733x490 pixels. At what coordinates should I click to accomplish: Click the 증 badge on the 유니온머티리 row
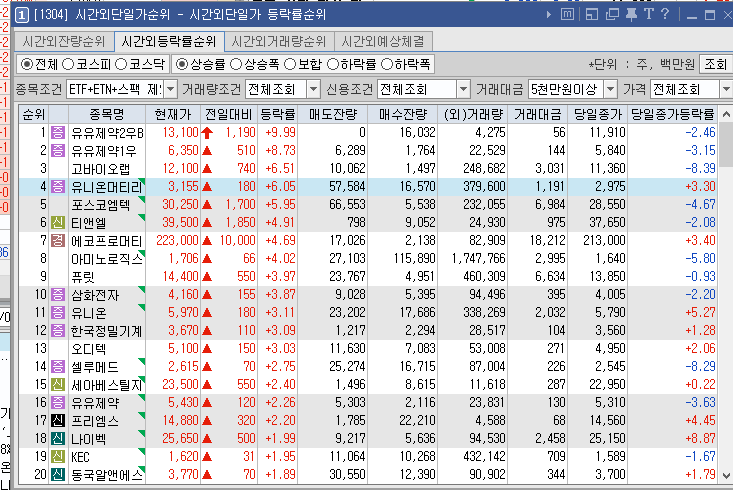click(58, 187)
